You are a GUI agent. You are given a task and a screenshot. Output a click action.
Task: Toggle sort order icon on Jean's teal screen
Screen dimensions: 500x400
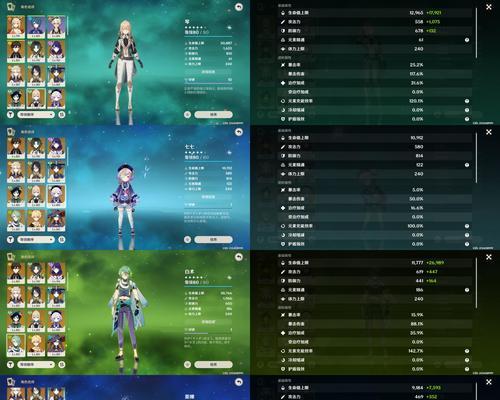click(62, 114)
